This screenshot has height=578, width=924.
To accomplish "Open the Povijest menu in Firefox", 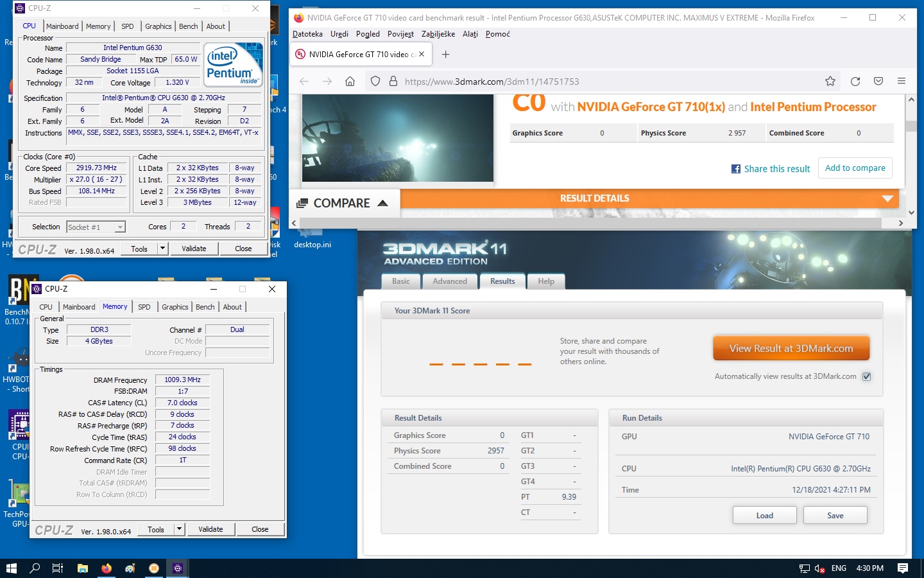I will click(400, 34).
